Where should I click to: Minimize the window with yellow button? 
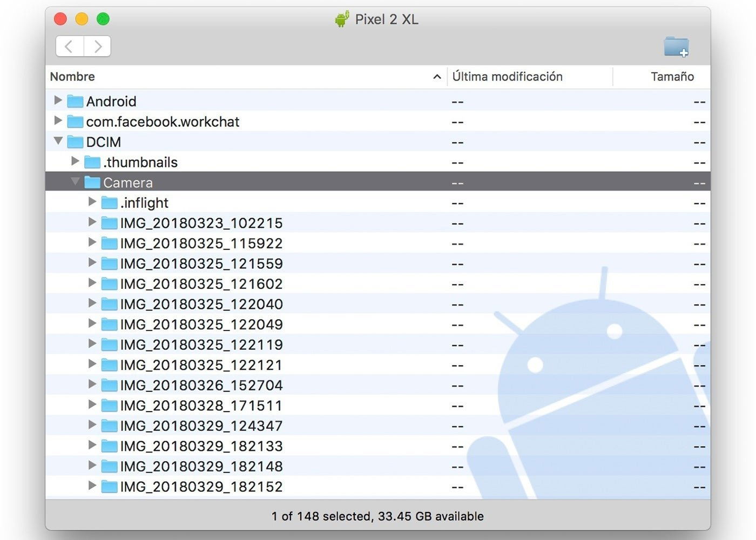tap(82, 19)
